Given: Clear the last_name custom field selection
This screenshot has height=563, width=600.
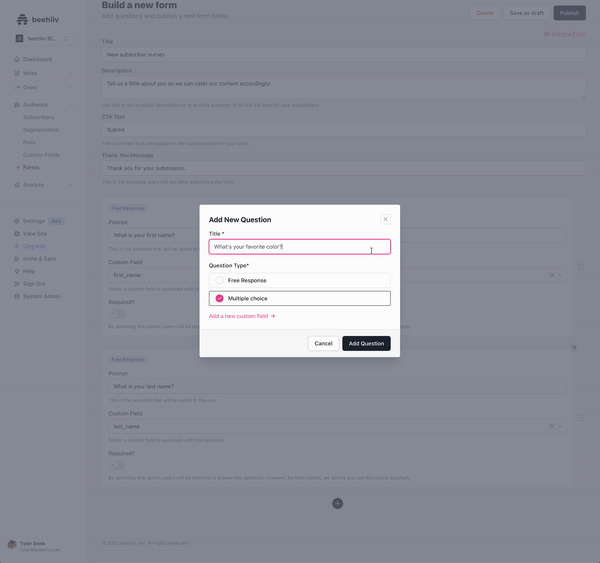Looking at the screenshot, I should click(x=551, y=426).
